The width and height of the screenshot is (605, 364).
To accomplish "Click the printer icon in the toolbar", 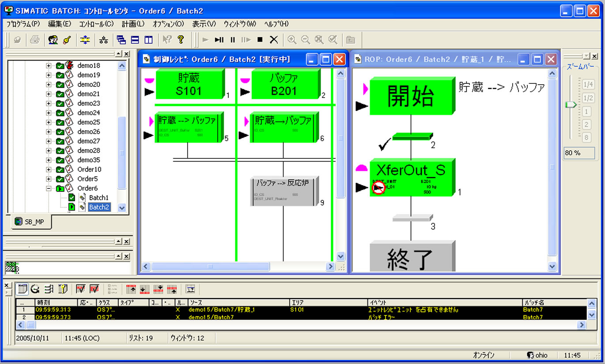I will (35, 40).
